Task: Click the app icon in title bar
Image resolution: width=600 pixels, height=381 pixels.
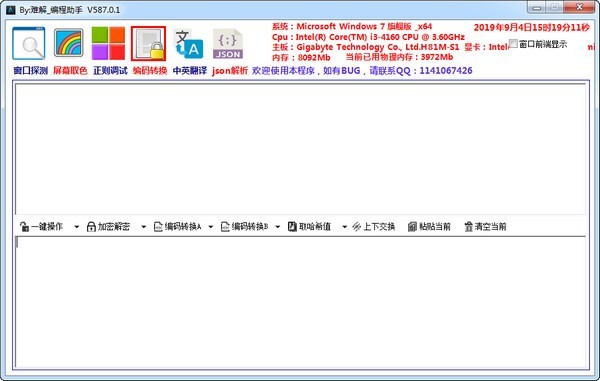Action: (10, 10)
